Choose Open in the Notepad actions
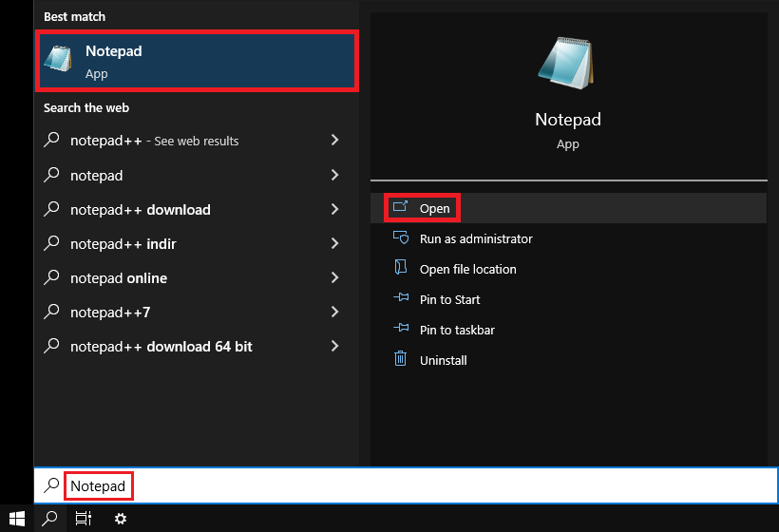Image resolution: width=779 pixels, height=532 pixels. point(568,208)
